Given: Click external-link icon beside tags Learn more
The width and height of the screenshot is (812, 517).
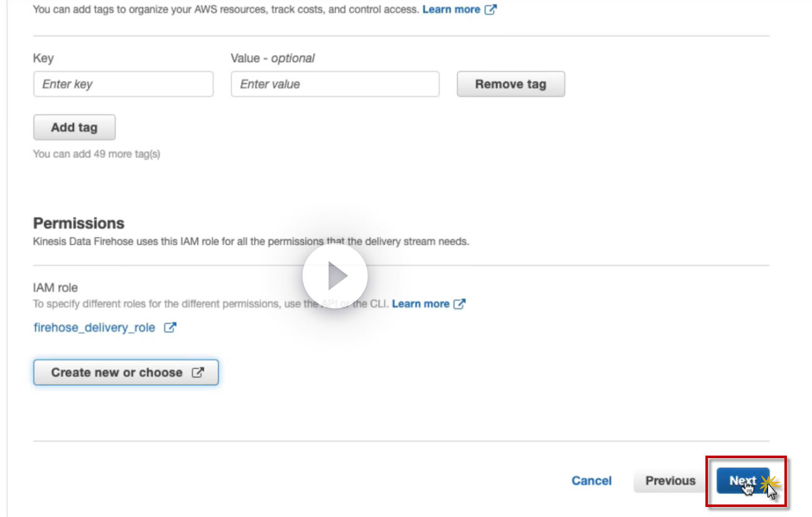Looking at the screenshot, I should click(490, 10).
